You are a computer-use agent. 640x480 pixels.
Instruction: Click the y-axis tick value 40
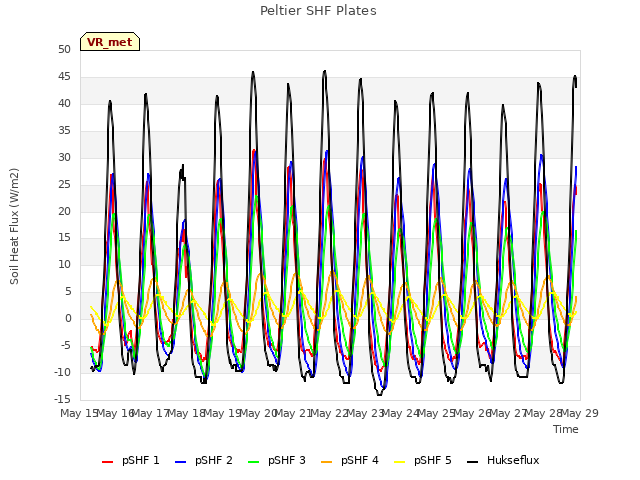tap(64, 103)
